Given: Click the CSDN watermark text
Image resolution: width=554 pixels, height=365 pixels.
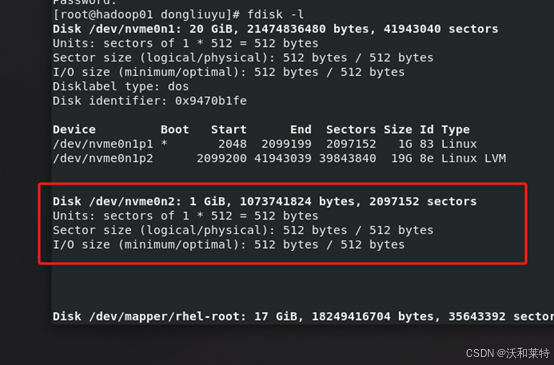Looking at the screenshot, I should [507, 353].
